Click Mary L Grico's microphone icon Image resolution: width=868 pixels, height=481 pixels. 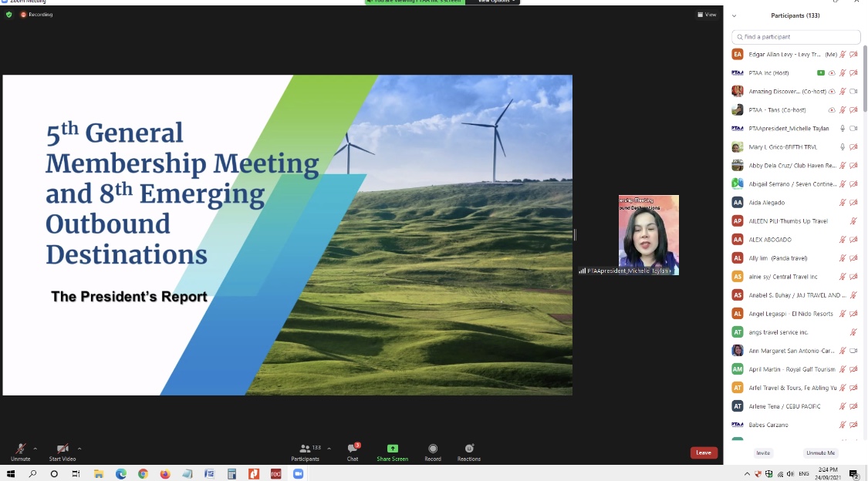click(x=843, y=147)
